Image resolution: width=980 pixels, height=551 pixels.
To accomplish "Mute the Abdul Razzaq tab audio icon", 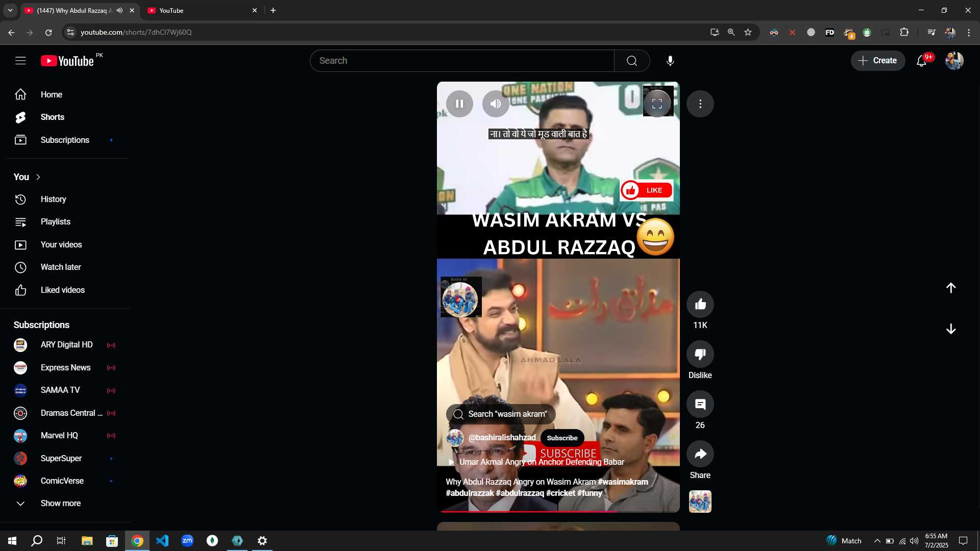I will pyautogui.click(x=119, y=10).
